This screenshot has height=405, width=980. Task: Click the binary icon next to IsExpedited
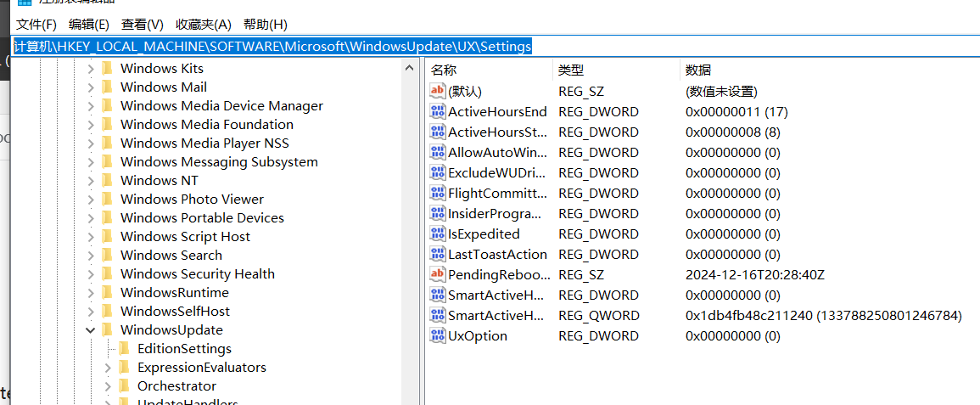[438, 234]
